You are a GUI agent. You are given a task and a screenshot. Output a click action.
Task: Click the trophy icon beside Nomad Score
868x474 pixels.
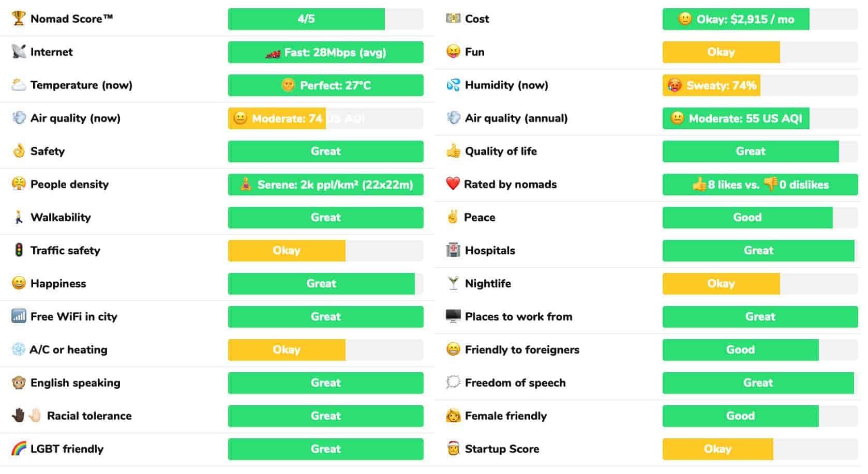pos(19,19)
